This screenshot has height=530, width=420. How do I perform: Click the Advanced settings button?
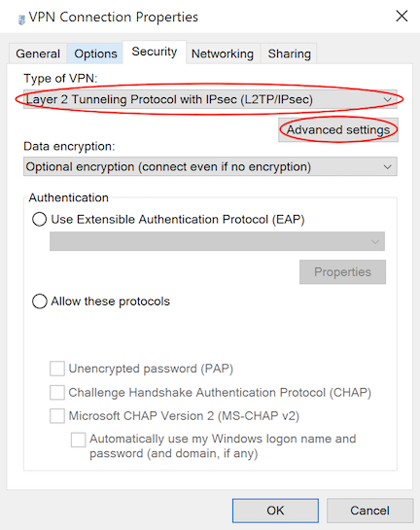pyautogui.click(x=338, y=129)
